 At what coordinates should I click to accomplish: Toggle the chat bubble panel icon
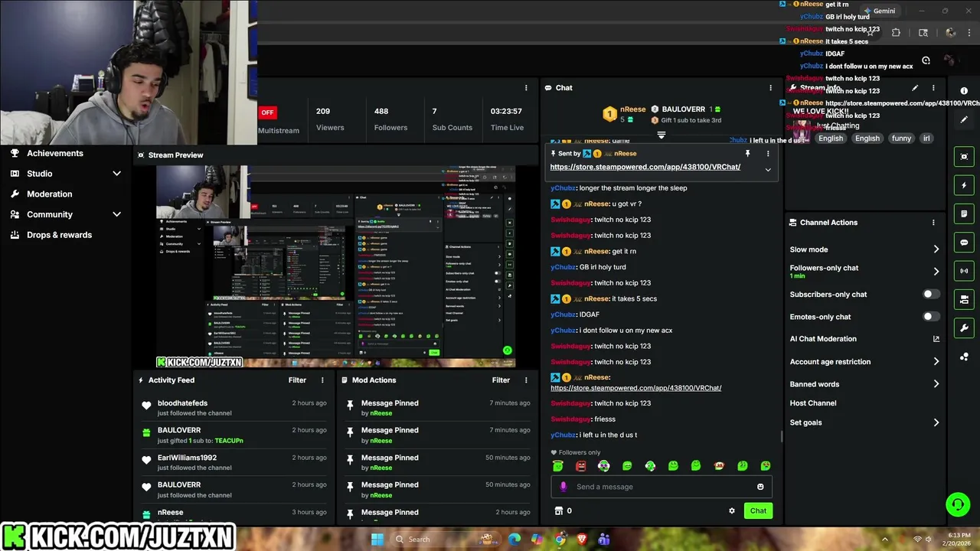pyautogui.click(x=964, y=243)
